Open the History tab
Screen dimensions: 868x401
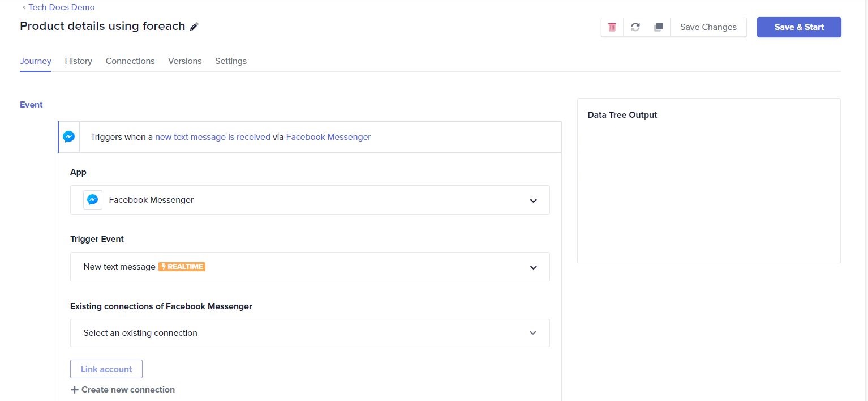pyautogui.click(x=78, y=61)
